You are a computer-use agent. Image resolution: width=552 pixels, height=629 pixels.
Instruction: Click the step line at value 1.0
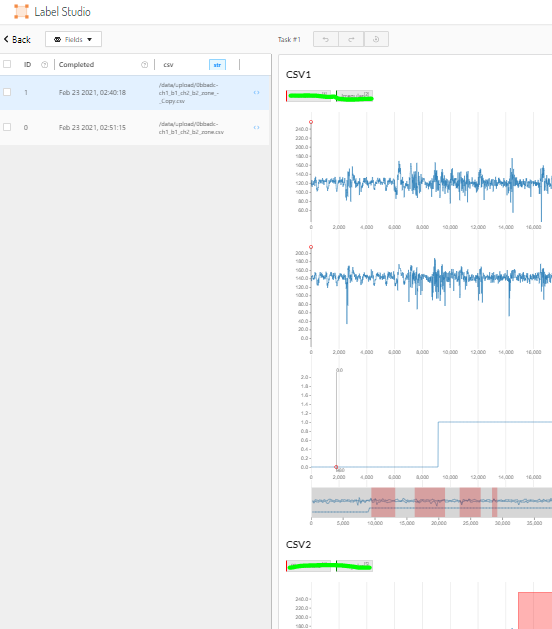(x=495, y=422)
